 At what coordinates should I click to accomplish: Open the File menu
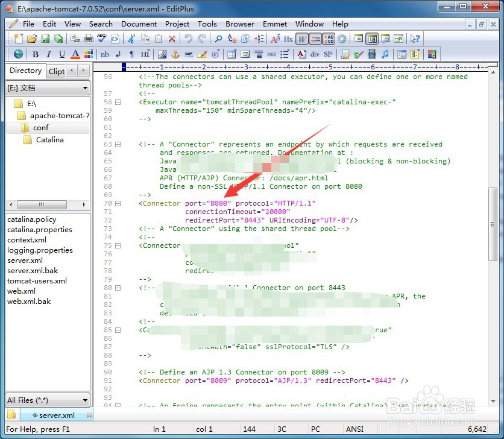pyautogui.click(x=28, y=24)
